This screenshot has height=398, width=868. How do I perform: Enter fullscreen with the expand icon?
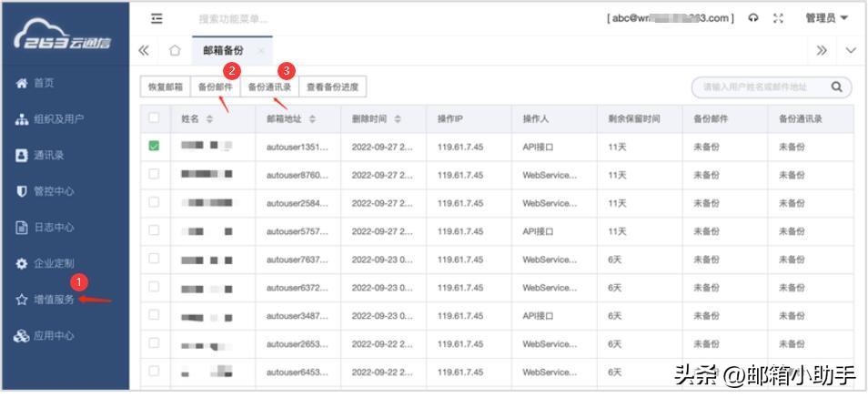(778, 18)
